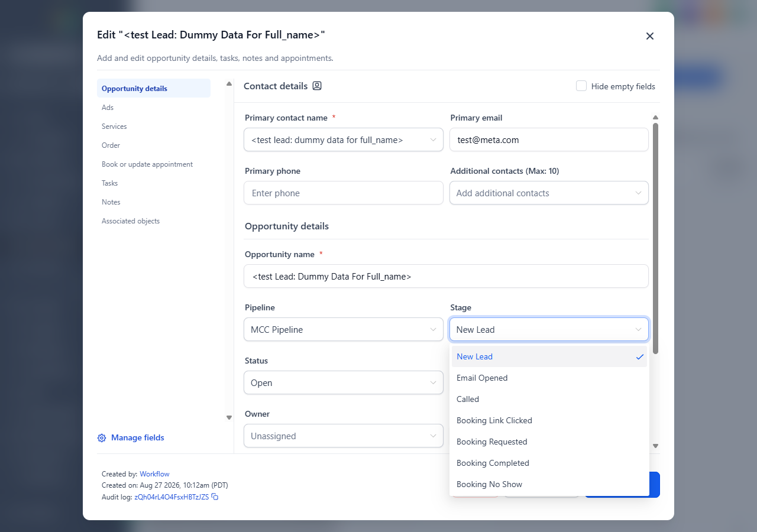Go to the Services section
The width and height of the screenshot is (757, 532).
[154, 126]
